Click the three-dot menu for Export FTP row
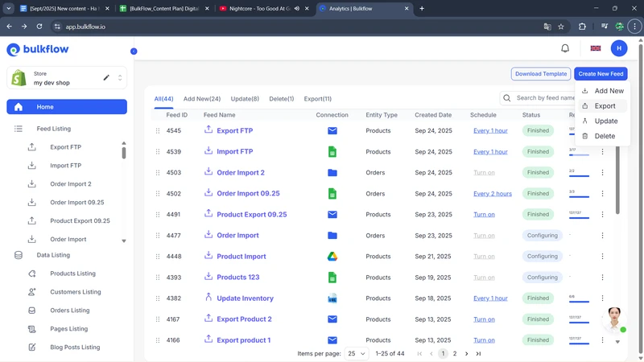The width and height of the screenshot is (644, 362). [x=602, y=131]
